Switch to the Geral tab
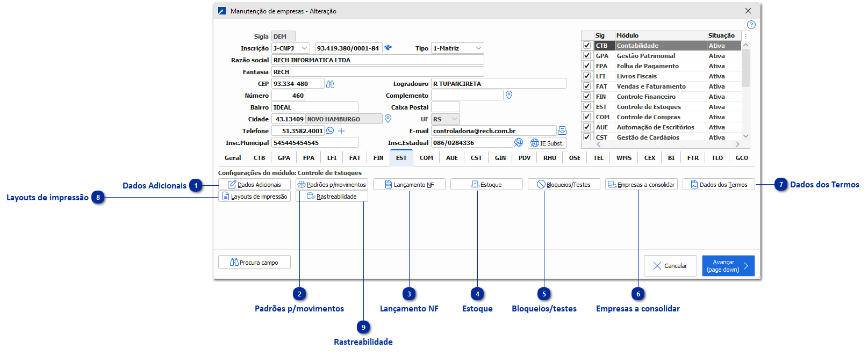 click(x=233, y=158)
